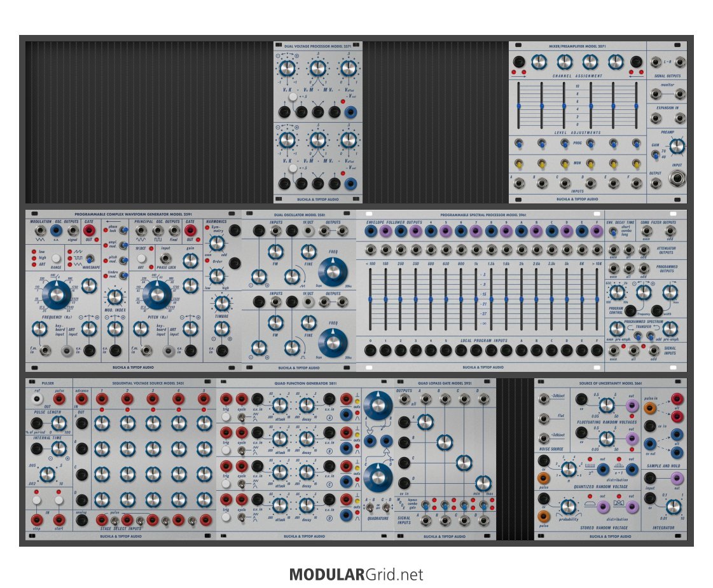Toggle the phase lock switch on 259t
Image resolution: width=713 pixels, height=588 pixels.
pos(123,230)
